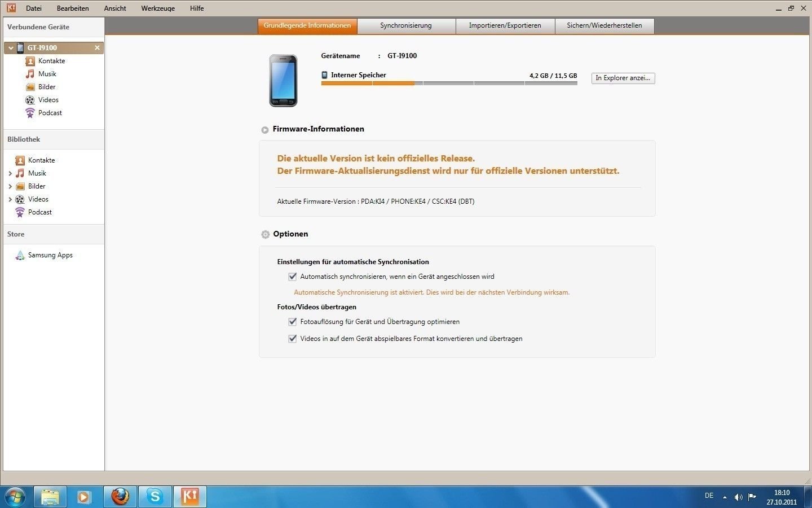The image size is (812, 508).
Task: Click the DE language indicator in tray
Action: (709, 496)
